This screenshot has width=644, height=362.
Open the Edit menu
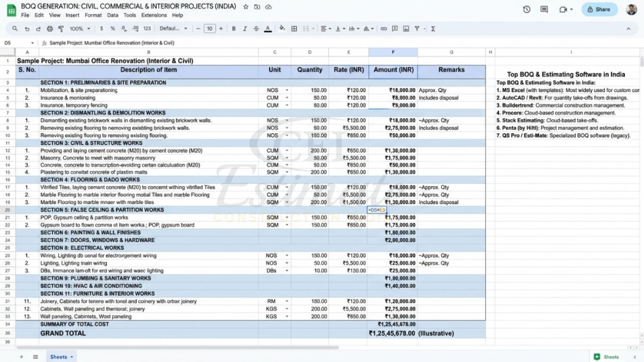tap(39, 15)
